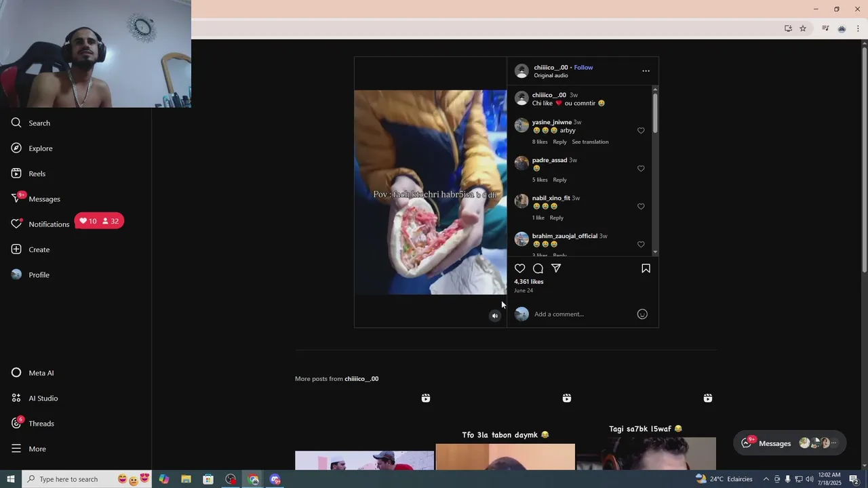This screenshot has height=488, width=868.
Task: Share post with paper plane icon
Action: tap(556, 268)
